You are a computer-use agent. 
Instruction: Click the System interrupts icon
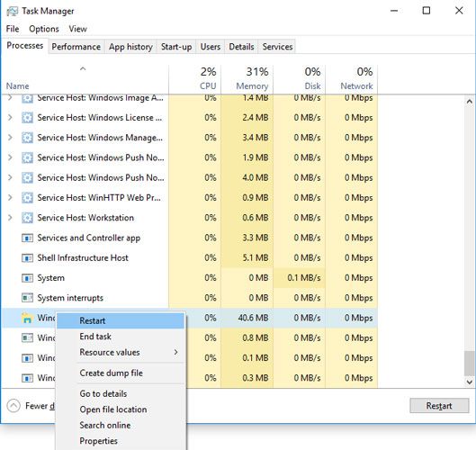coord(27,298)
